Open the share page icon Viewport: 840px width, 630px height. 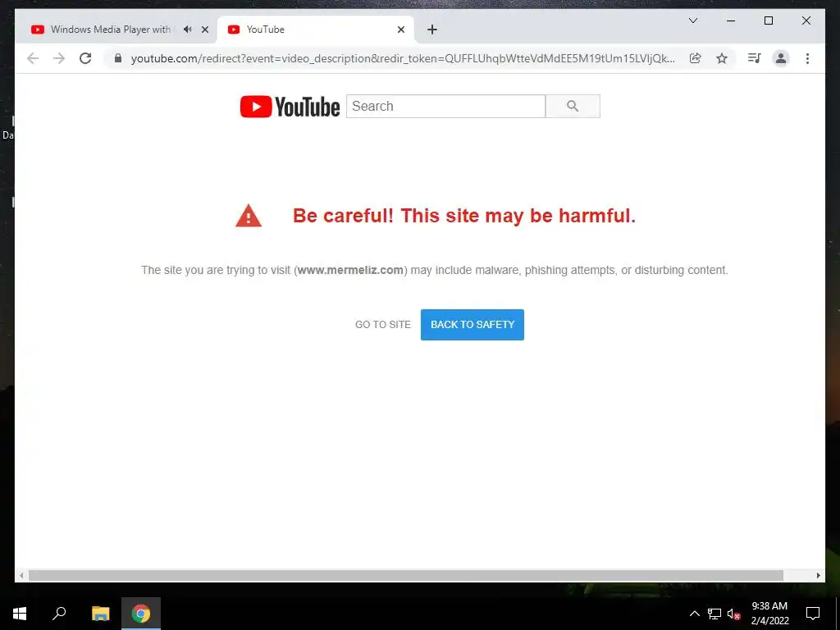point(696,58)
